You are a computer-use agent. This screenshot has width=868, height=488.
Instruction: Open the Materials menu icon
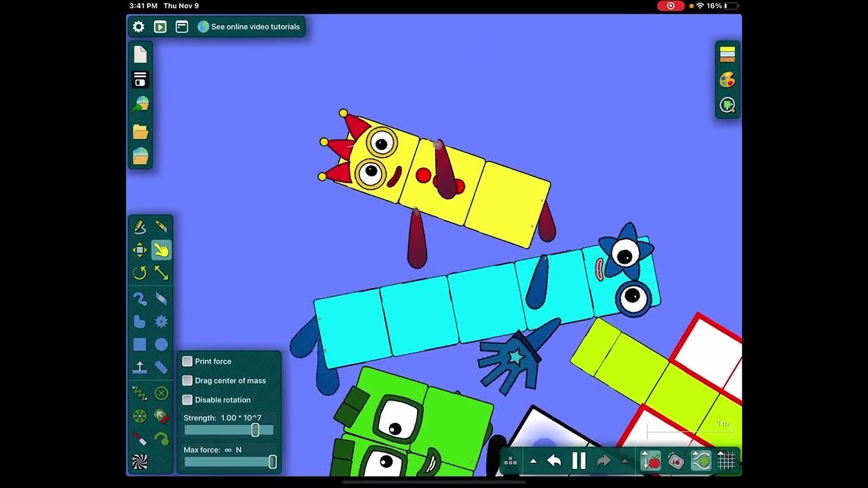pyautogui.click(x=728, y=54)
